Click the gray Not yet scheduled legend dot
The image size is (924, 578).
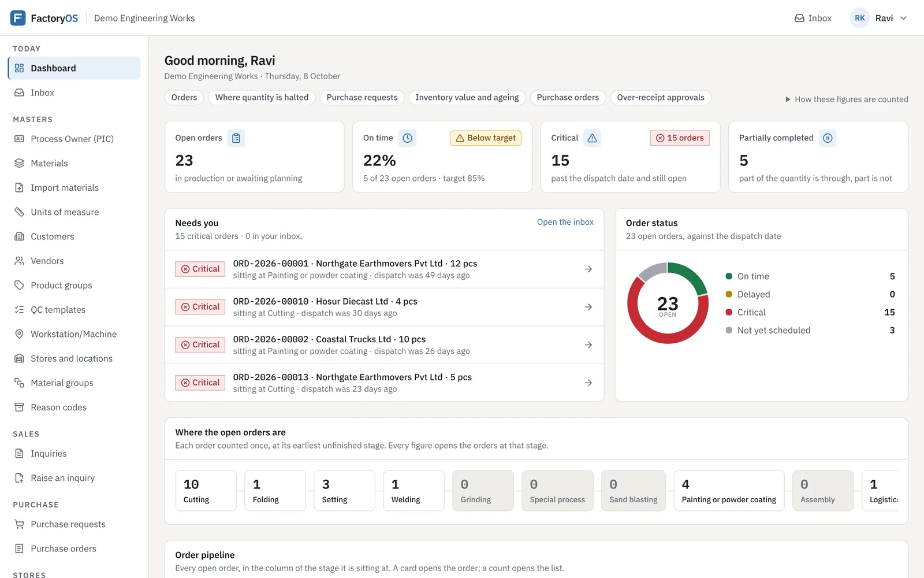(729, 330)
